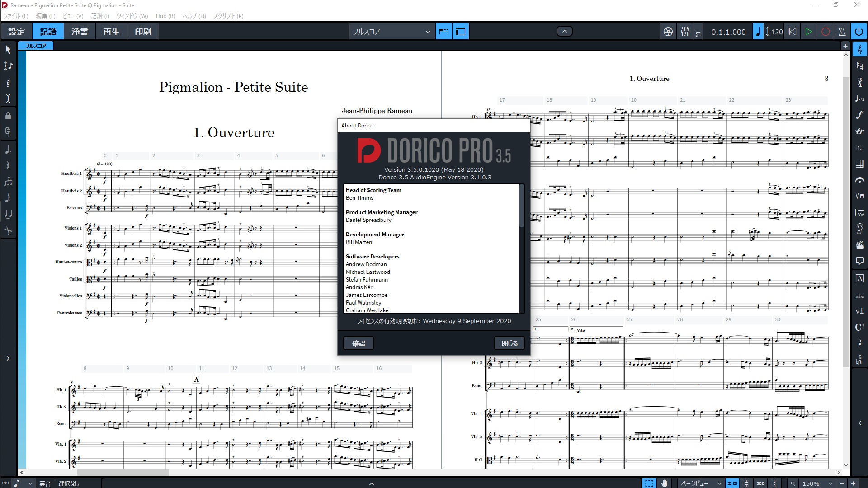Add new tab with the plus button

pos(845,46)
